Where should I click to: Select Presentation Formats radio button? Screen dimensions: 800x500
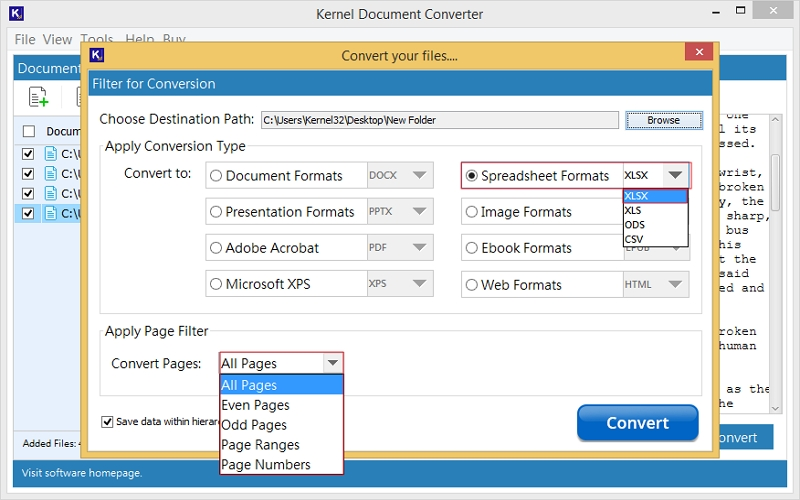click(216, 212)
